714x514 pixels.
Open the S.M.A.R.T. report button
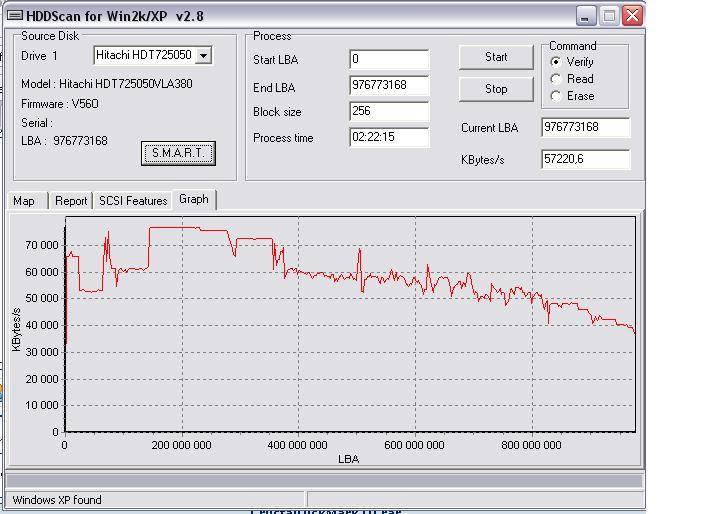178,153
